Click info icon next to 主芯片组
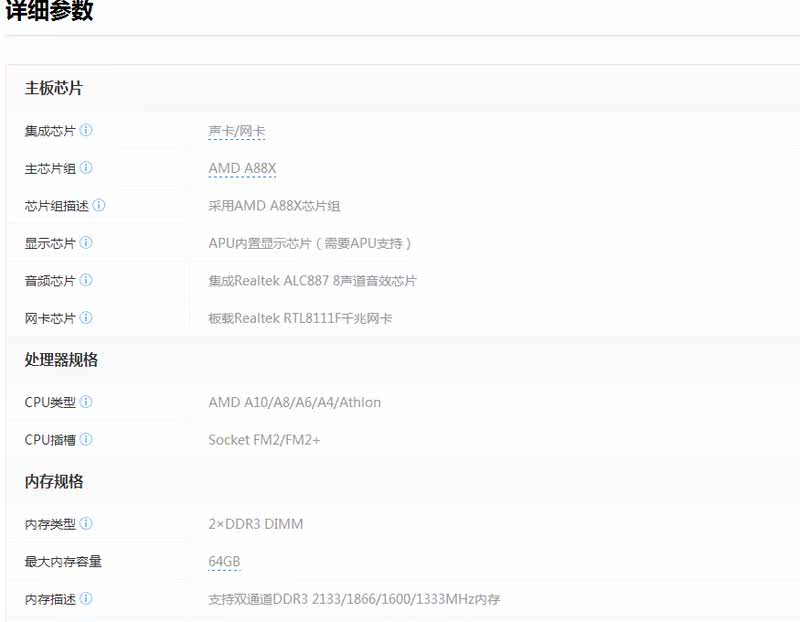800x622 pixels. click(x=86, y=167)
